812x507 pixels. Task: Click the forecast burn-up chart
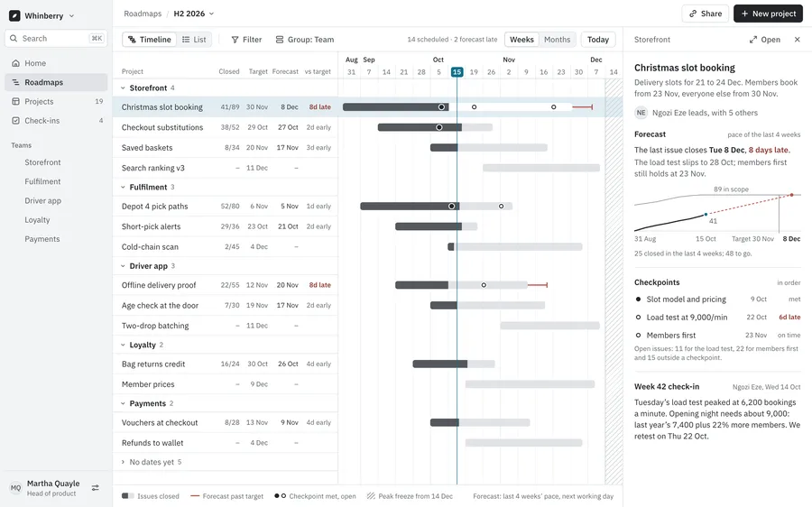click(x=717, y=213)
